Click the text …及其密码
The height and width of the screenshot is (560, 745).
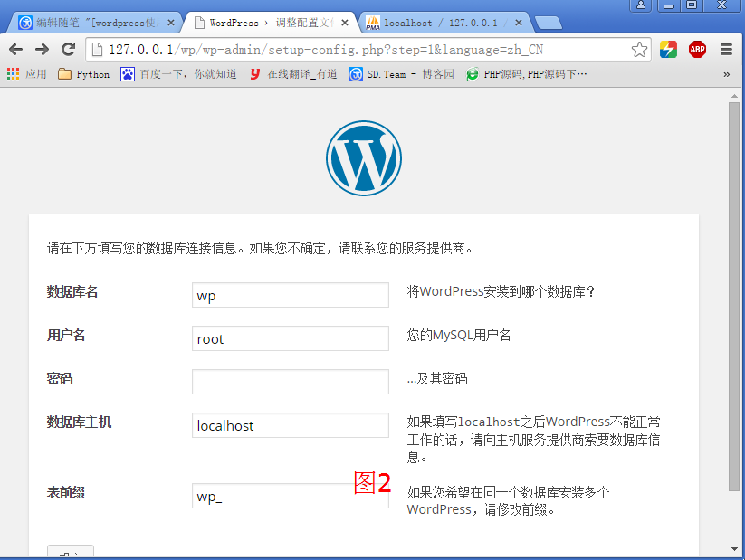click(437, 378)
